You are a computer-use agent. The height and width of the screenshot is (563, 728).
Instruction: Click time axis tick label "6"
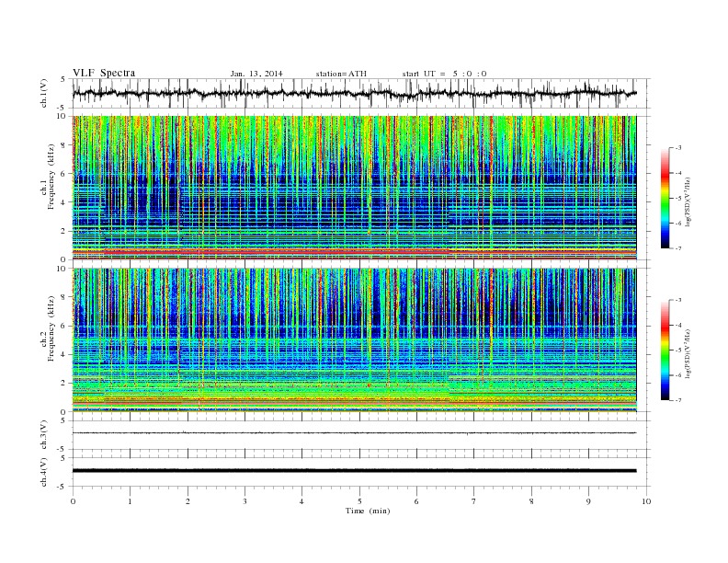point(417,501)
